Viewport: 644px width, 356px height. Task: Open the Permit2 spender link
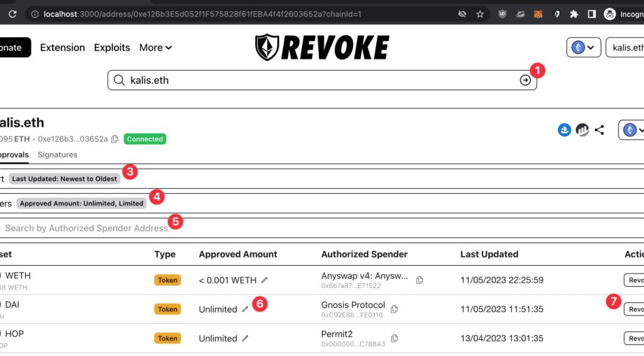point(337,334)
